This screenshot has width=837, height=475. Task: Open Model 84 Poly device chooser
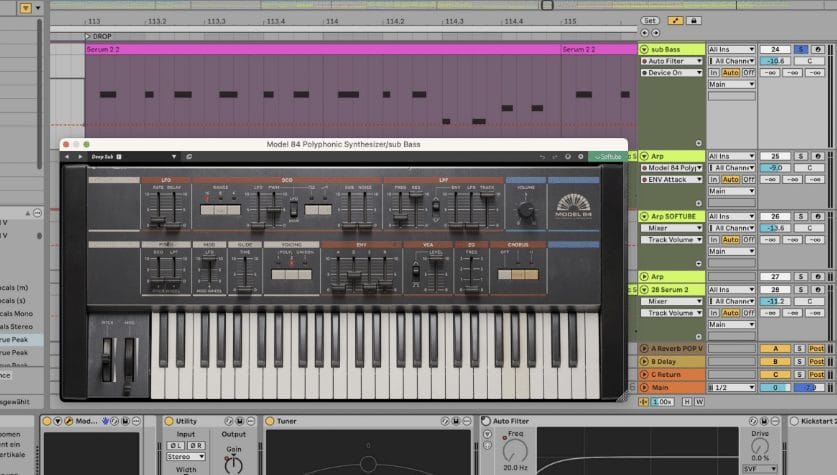click(x=672, y=168)
